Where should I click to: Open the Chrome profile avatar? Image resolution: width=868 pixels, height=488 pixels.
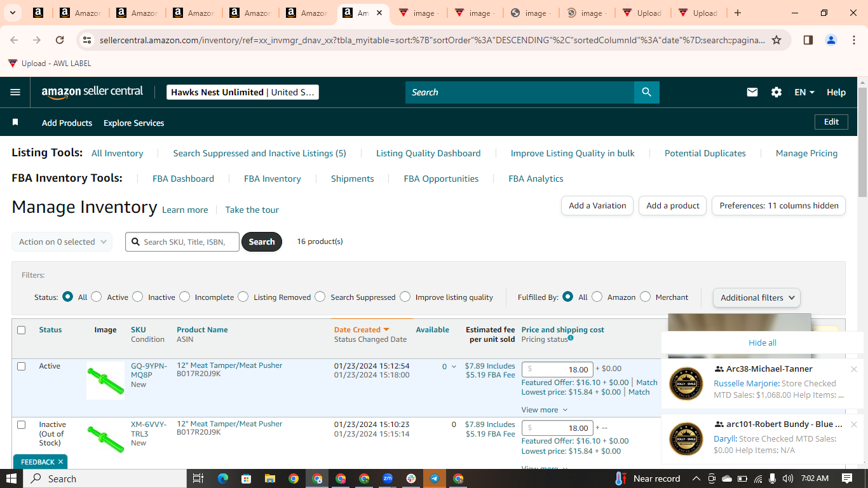pyautogui.click(x=831, y=40)
